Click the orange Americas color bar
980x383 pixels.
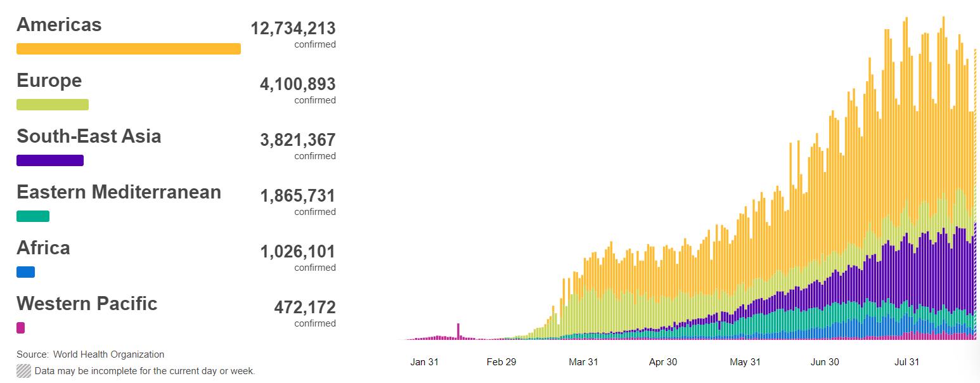click(x=129, y=49)
